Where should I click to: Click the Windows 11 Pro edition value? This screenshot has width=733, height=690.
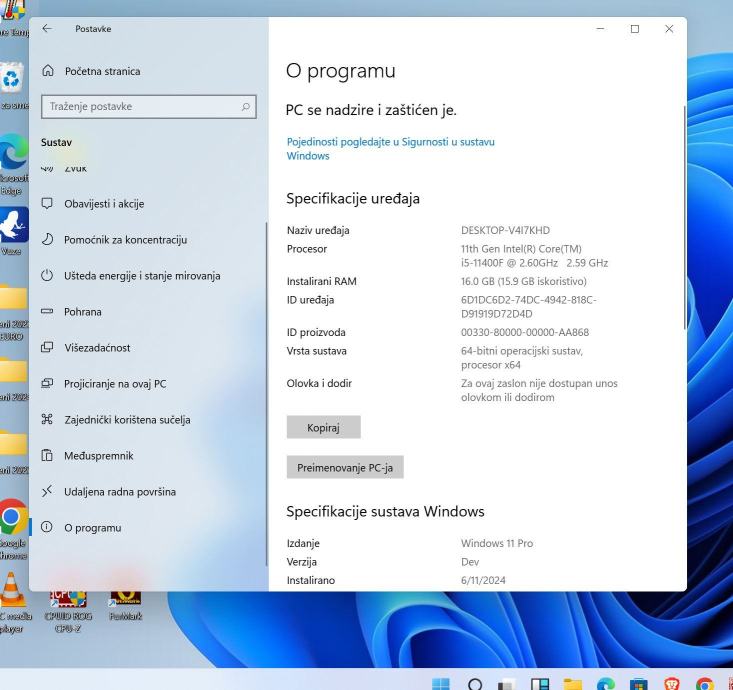pyautogui.click(x=497, y=543)
